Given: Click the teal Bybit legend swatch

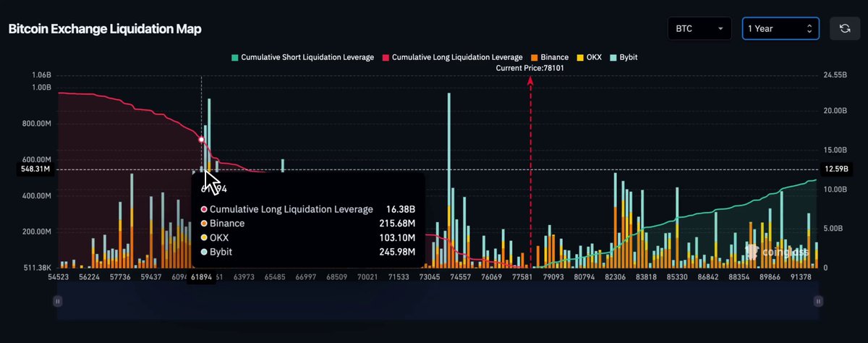Looking at the screenshot, I should click(613, 56).
